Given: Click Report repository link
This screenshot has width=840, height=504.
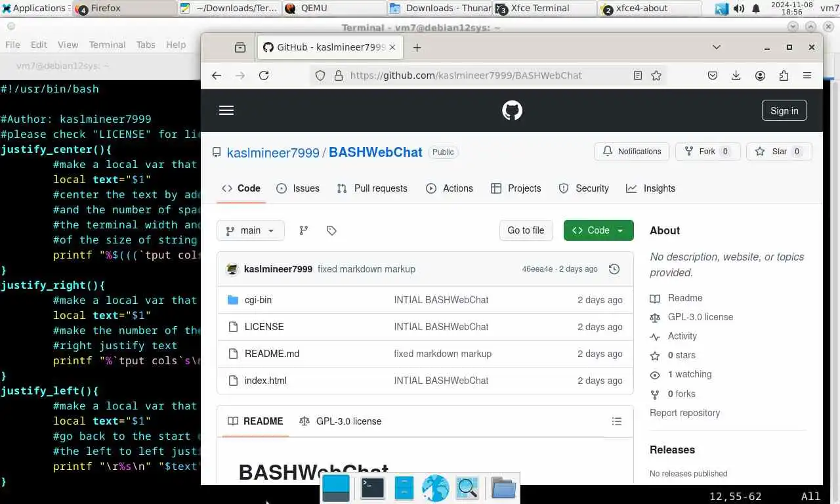Looking at the screenshot, I should (684, 413).
